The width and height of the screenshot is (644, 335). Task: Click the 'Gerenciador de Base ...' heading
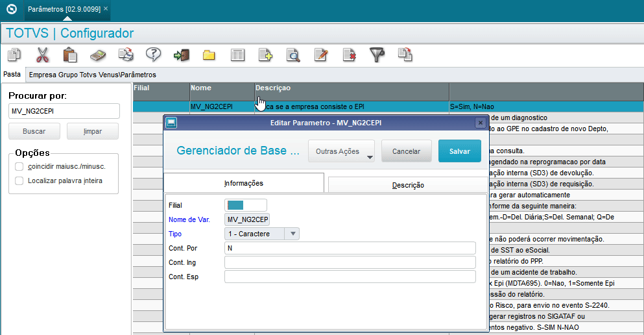(x=238, y=151)
